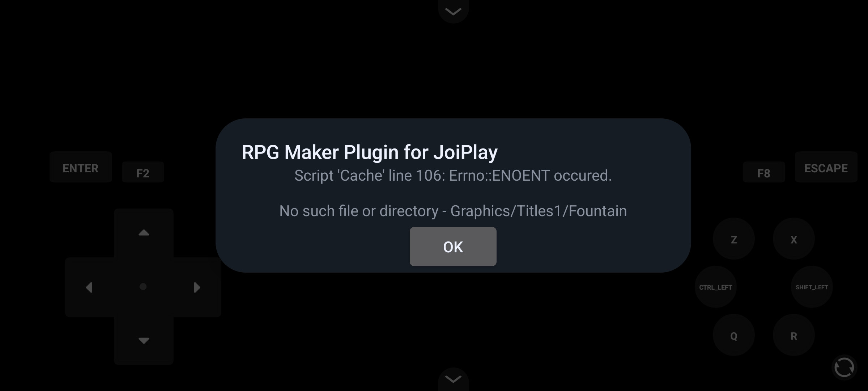Tap the F2 virtual key

[143, 172]
